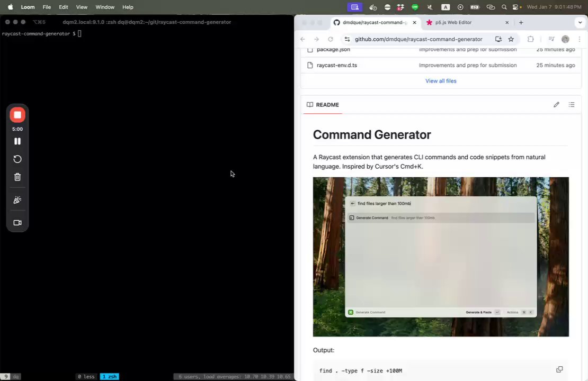Select tmux window '1 zsh' in status bar
The width and height of the screenshot is (588, 381).
tap(110, 377)
